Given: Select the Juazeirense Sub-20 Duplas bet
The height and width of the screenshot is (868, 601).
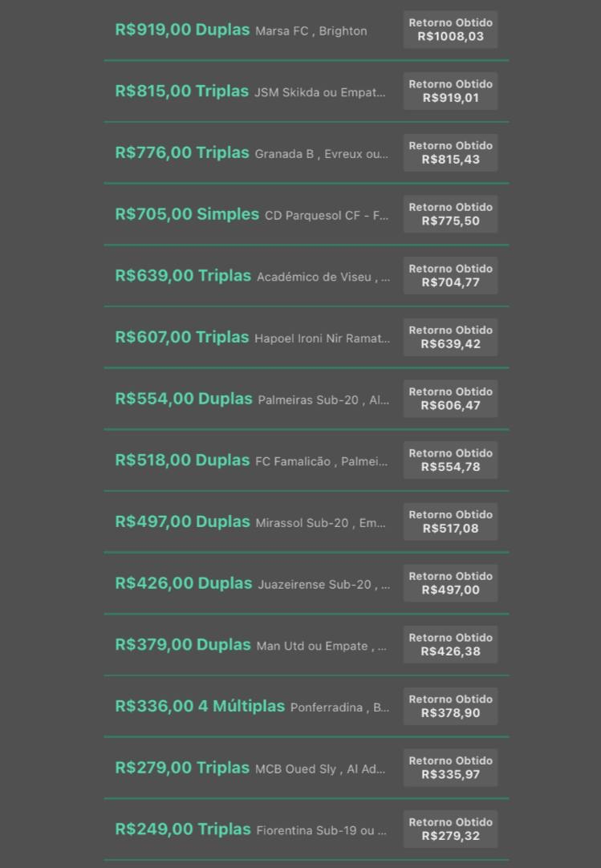Looking at the screenshot, I should coord(307,583).
